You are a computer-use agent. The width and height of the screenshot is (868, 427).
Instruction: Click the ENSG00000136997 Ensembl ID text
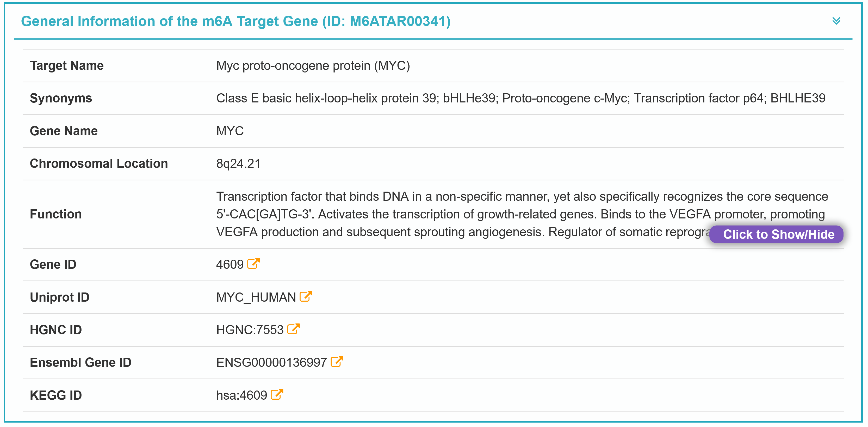coord(271,363)
